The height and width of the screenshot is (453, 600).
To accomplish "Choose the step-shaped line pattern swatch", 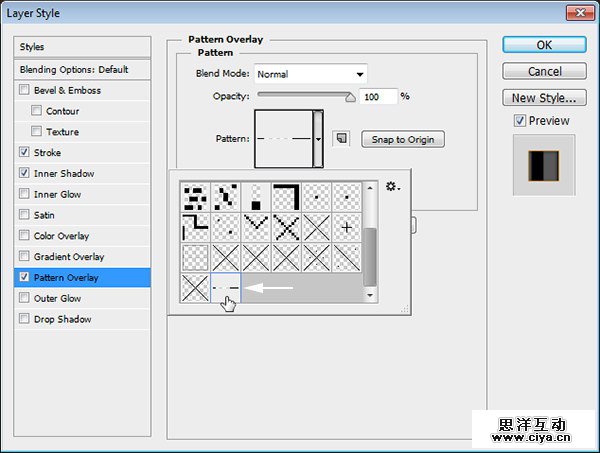I will (x=195, y=227).
